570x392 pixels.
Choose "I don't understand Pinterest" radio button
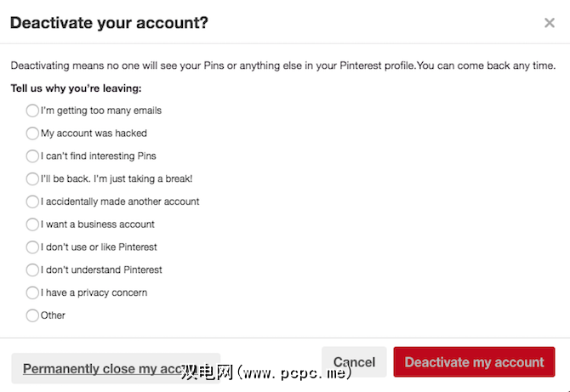point(32,270)
